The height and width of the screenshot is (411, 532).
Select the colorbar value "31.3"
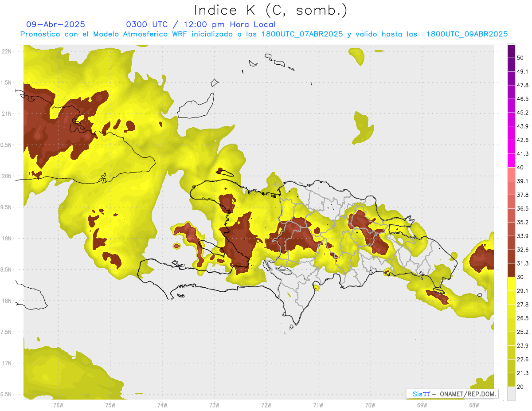523,263
